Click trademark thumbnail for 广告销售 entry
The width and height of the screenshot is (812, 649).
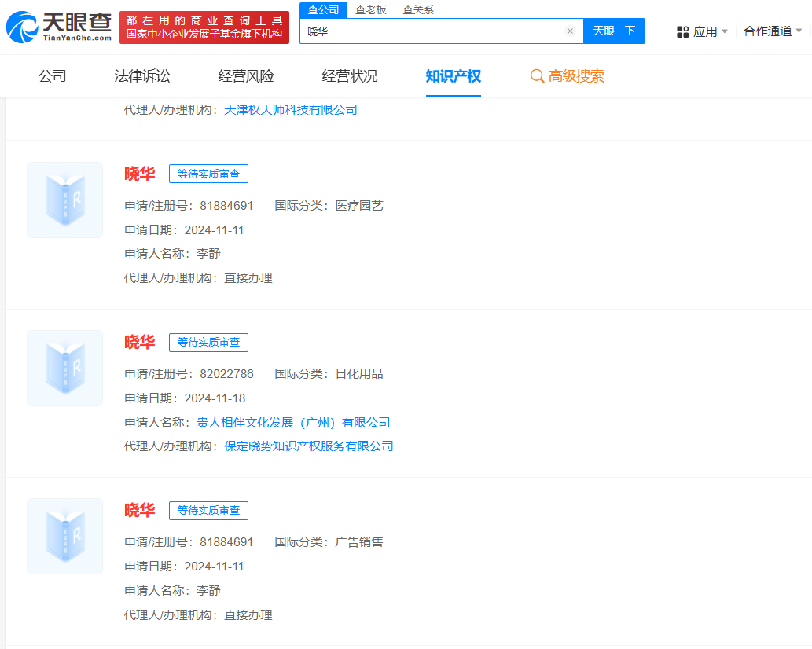click(64, 536)
